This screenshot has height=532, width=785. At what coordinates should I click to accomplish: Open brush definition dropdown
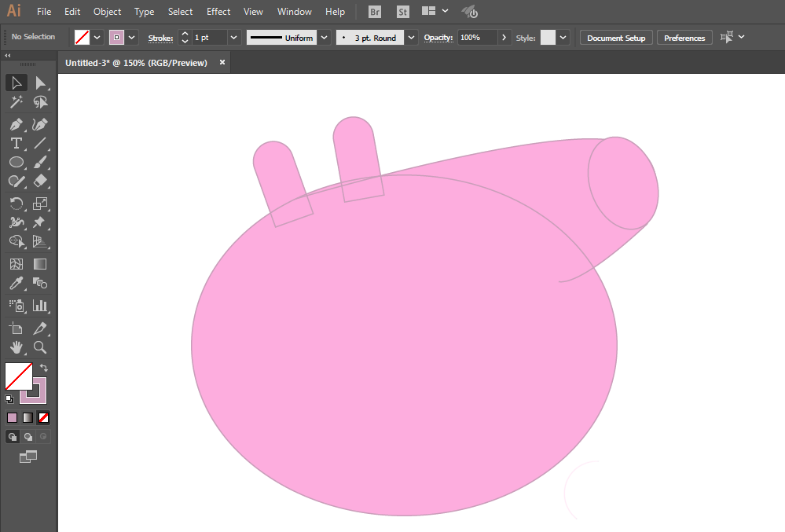[411, 38]
